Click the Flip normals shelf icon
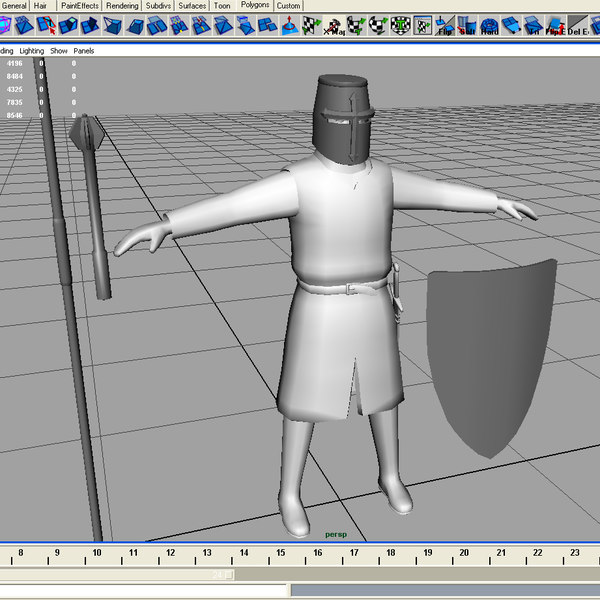Image resolution: width=600 pixels, height=600 pixels. pos(445,26)
